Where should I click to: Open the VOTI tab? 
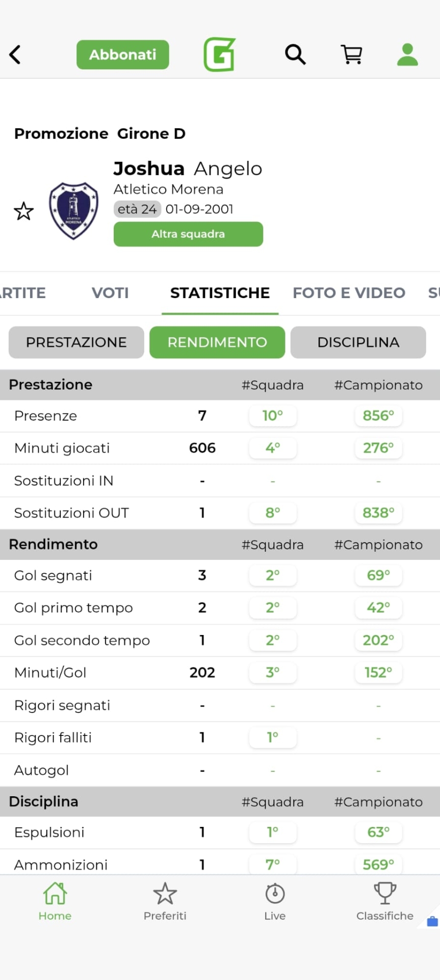pos(110,293)
